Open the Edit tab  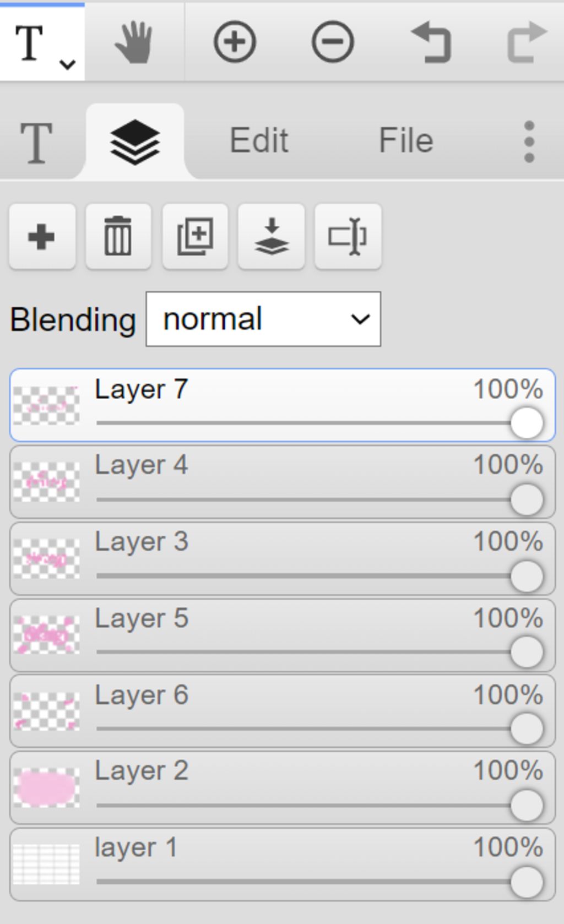[259, 140]
